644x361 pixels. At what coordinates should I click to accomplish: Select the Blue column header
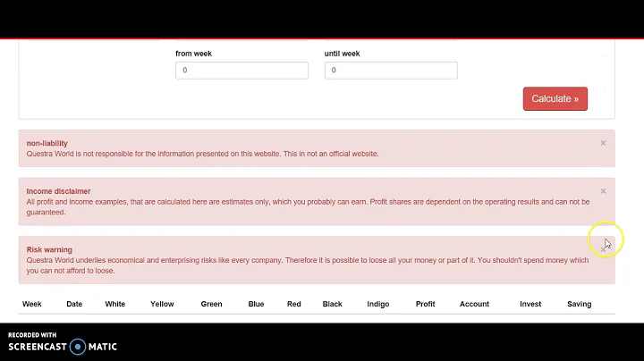tap(256, 304)
